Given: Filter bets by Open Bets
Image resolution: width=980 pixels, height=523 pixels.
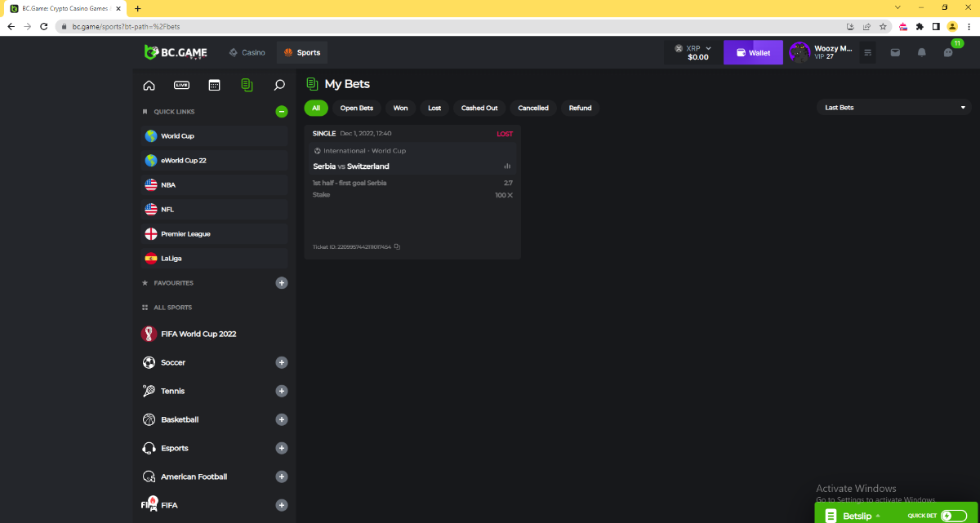Looking at the screenshot, I should pos(356,108).
